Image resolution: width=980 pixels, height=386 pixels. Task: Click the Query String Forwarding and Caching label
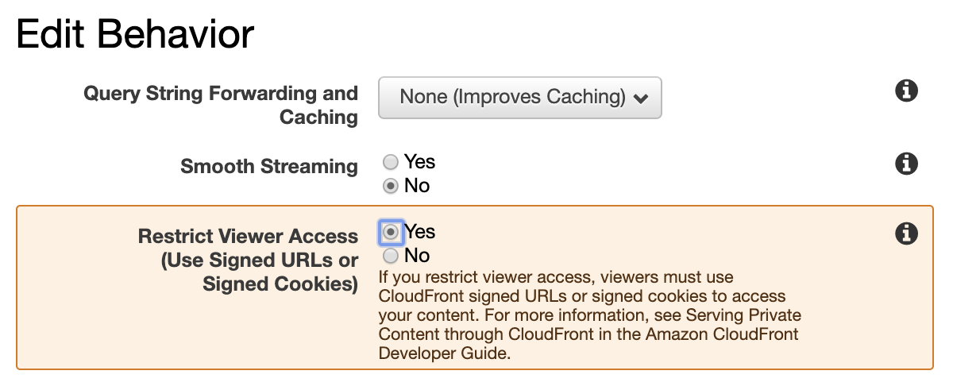click(x=221, y=105)
